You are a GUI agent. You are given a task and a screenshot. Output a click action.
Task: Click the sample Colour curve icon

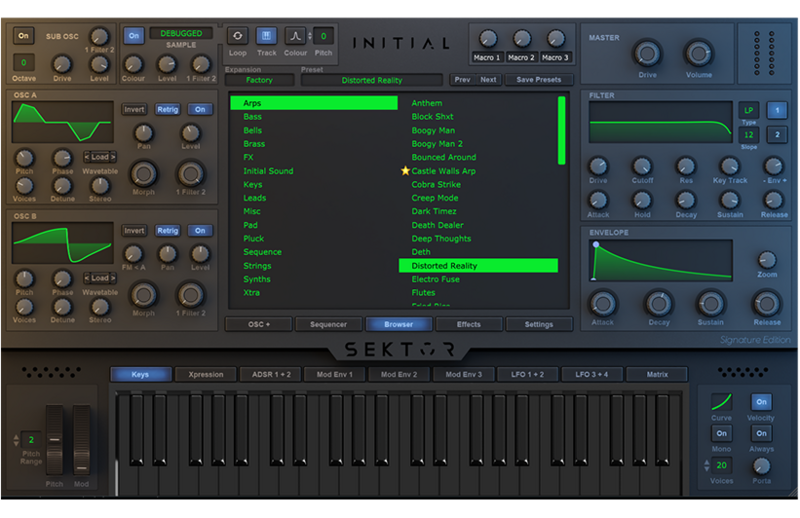(296, 36)
